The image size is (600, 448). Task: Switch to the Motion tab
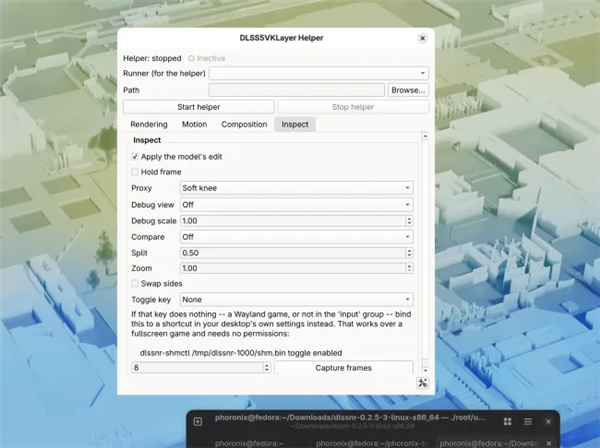point(194,124)
